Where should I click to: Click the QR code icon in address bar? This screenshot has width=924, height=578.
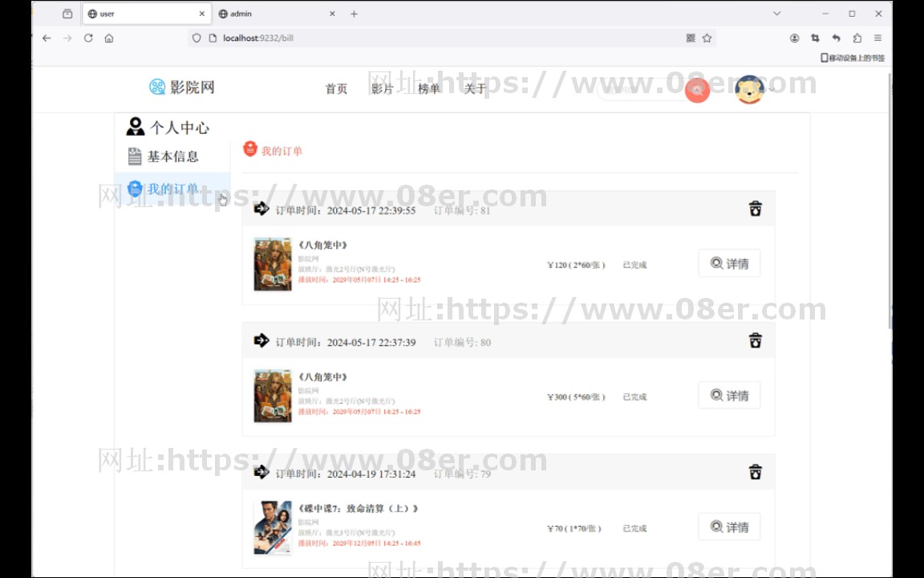coord(691,38)
